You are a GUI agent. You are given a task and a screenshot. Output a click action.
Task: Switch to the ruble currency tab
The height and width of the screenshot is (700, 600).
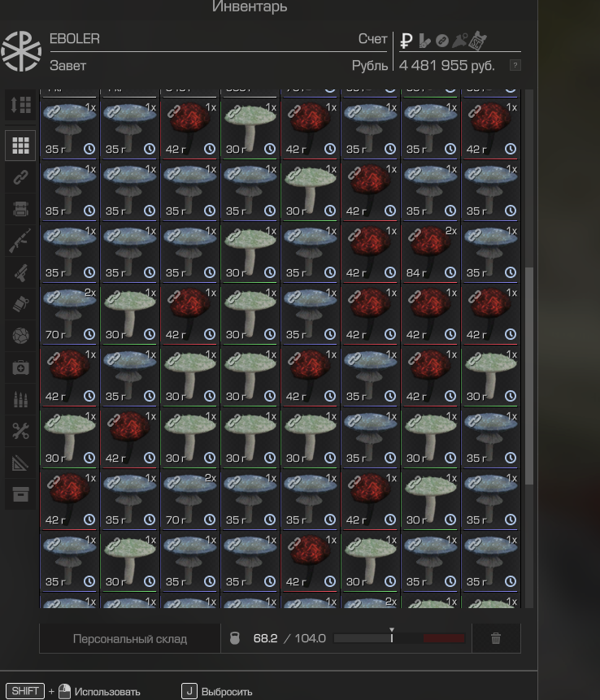click(407, 40)
